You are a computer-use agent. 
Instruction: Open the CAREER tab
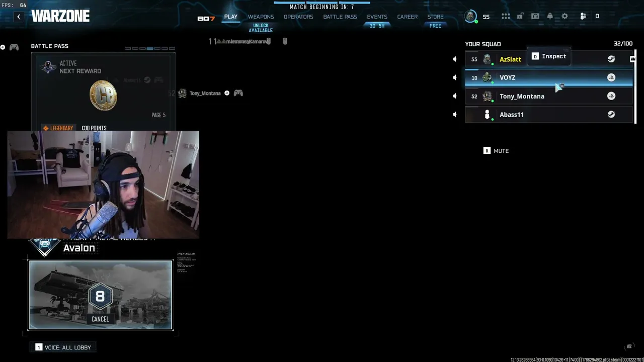tap(408, 17)
